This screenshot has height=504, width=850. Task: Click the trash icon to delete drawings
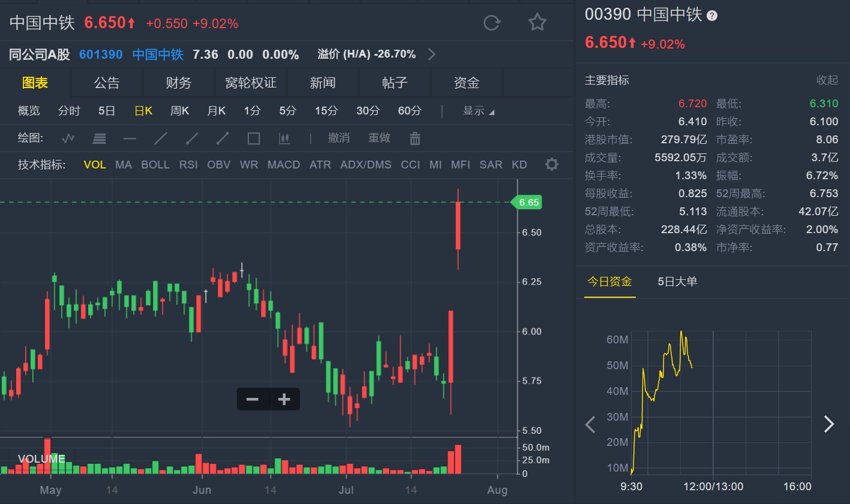(x=415, y=138)
